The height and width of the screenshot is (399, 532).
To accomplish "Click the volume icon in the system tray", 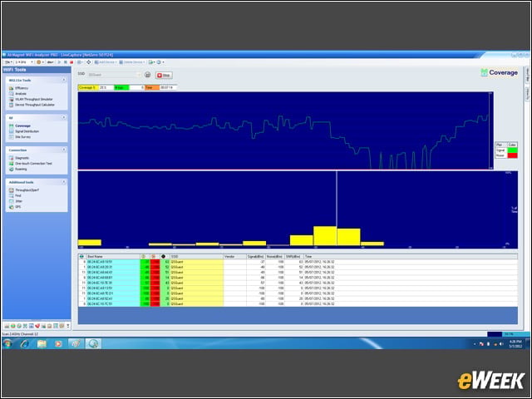I will pos(501,344).
